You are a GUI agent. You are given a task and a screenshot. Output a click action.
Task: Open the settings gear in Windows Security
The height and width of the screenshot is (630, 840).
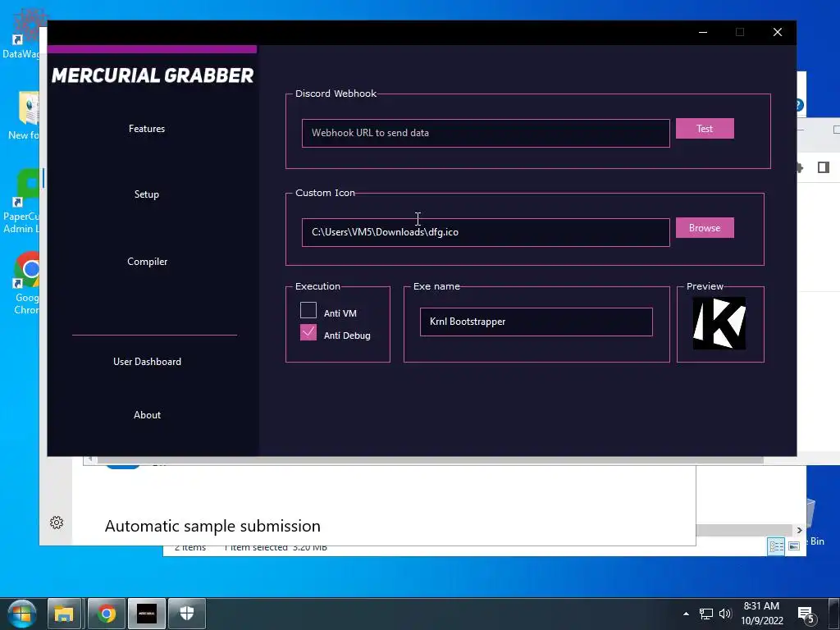click(57, 523)
